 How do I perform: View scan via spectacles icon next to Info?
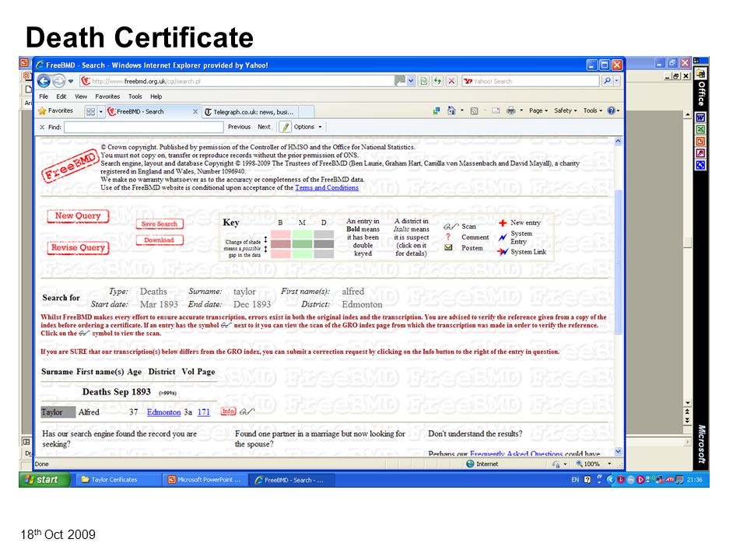(x=247, y=411)
